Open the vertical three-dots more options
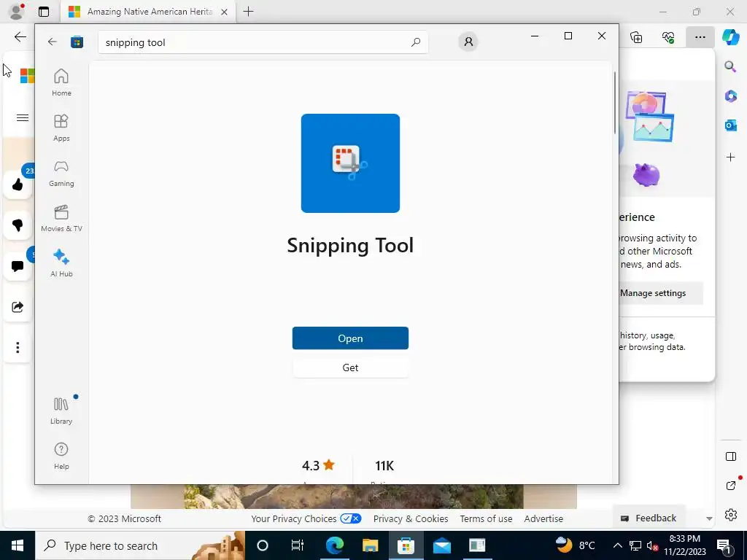 (x=18, y=348)
